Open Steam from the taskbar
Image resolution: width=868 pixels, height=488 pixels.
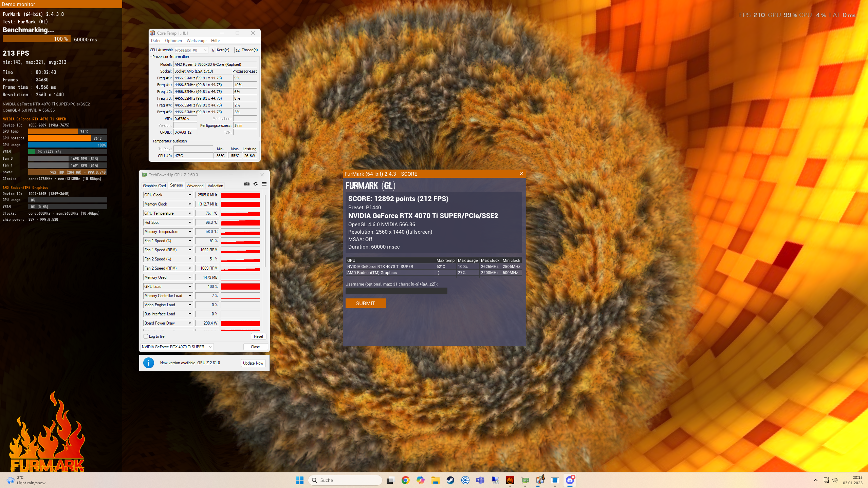click(450, 480)
